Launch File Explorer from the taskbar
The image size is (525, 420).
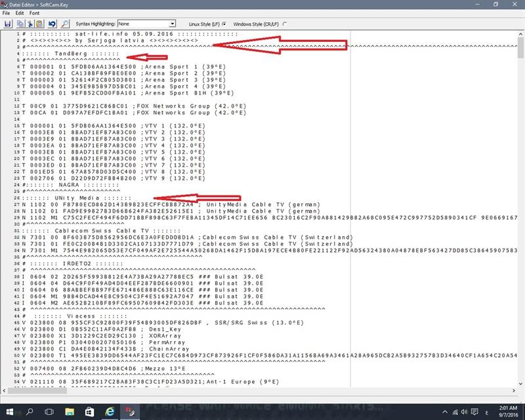point(70,411)
